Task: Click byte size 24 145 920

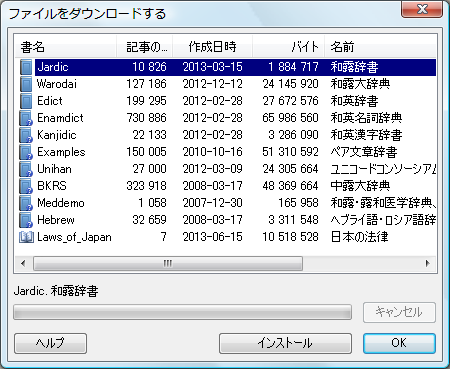Action: tap(291, 84)
